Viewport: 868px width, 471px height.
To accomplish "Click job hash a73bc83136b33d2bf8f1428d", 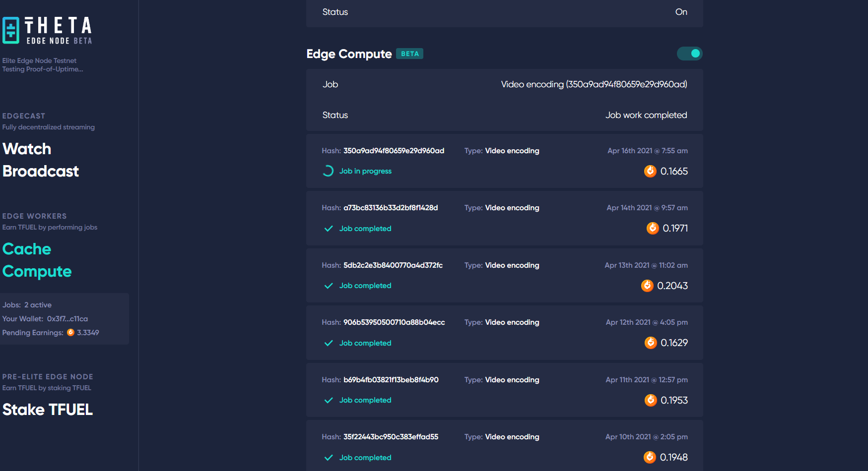I will pos(391,208).
